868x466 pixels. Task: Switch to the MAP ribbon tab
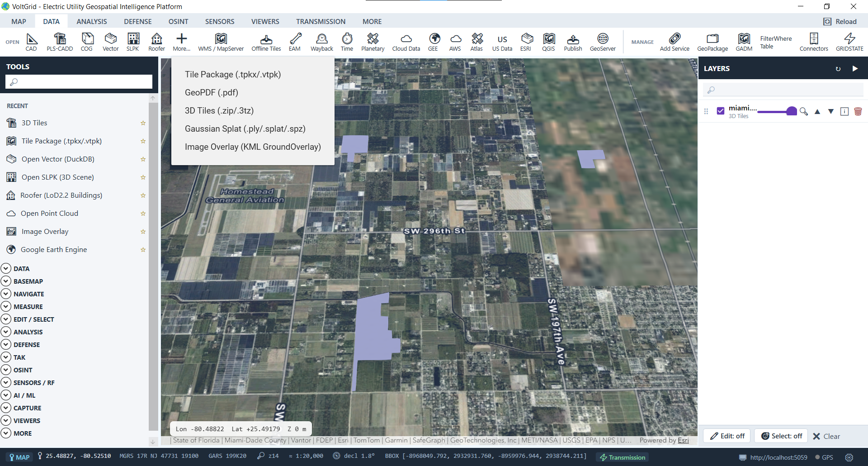19,21
